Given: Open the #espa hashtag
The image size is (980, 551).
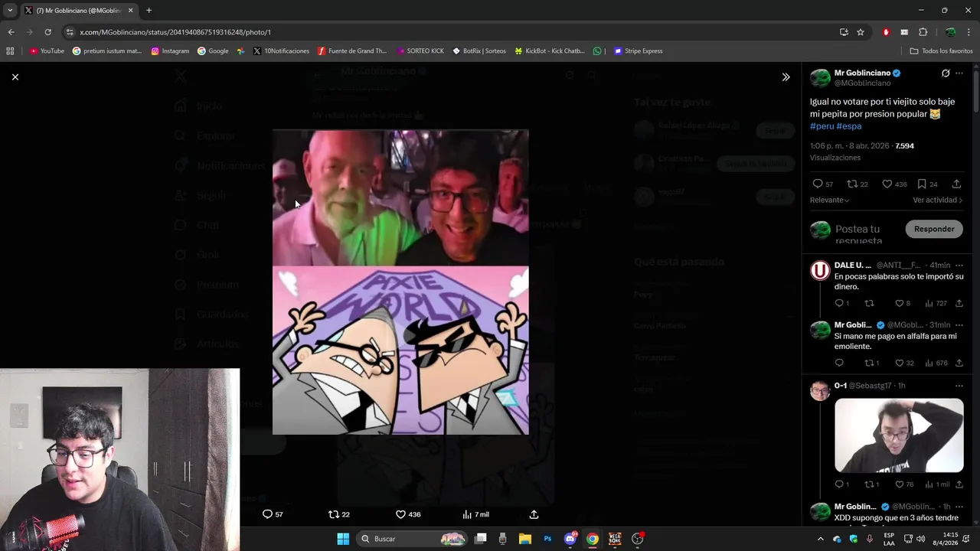Looking at the screenshot, I should click(x=848, y=126).
